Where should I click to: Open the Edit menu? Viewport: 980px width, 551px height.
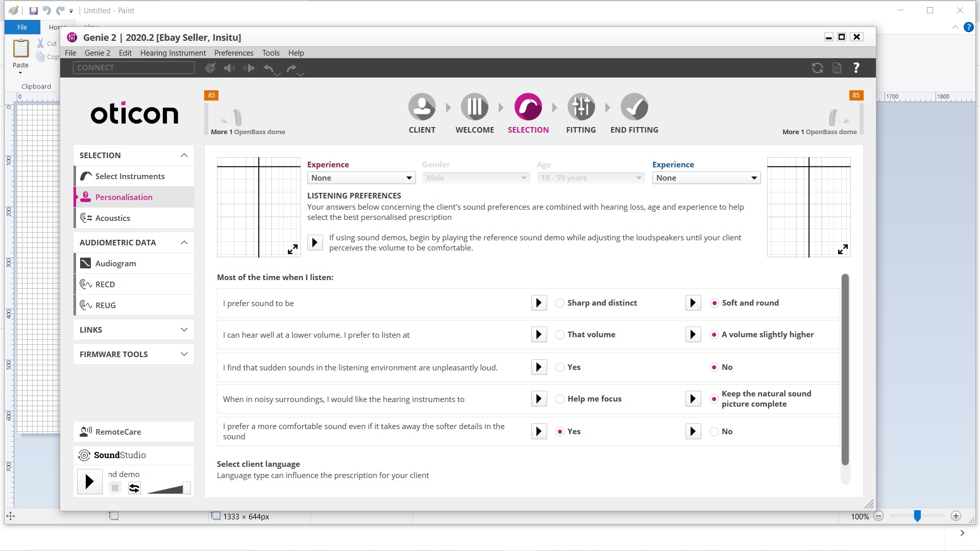pyautogui.click(x=125, y=53)
